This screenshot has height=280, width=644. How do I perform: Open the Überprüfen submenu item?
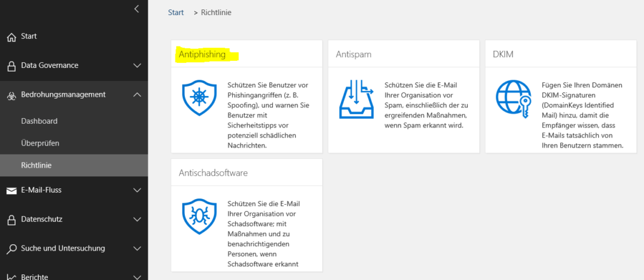(74, 144)
